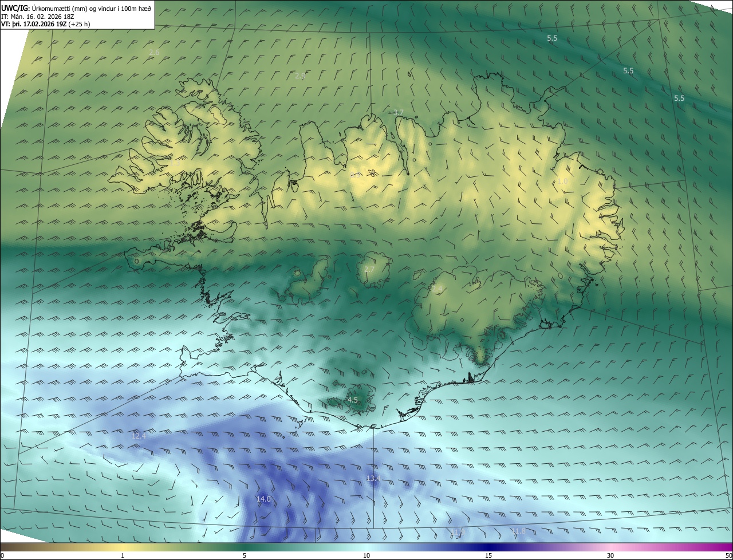Viewport: 733px width, 560px height.
Task: Click the 14.0 value label
Action: click(263, 499)
